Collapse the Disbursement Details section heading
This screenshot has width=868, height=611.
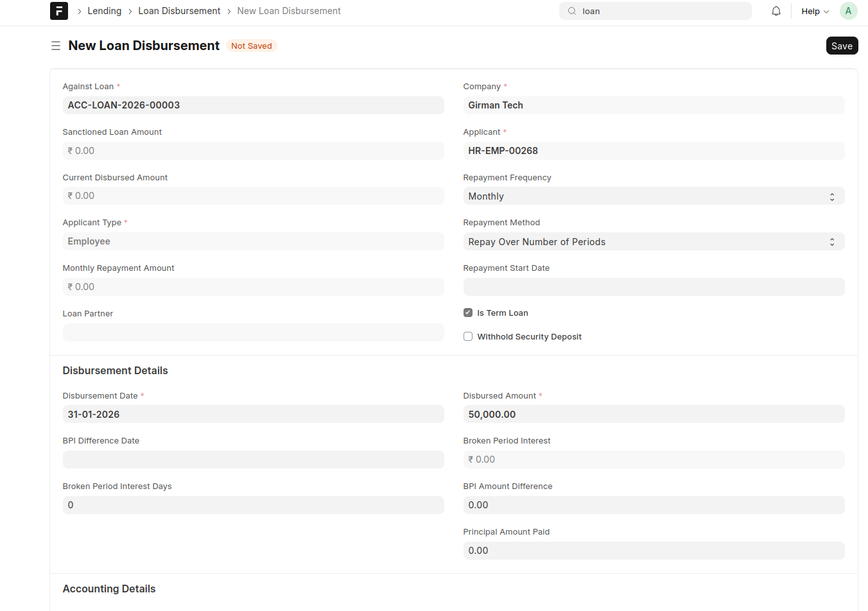(115, 370)
